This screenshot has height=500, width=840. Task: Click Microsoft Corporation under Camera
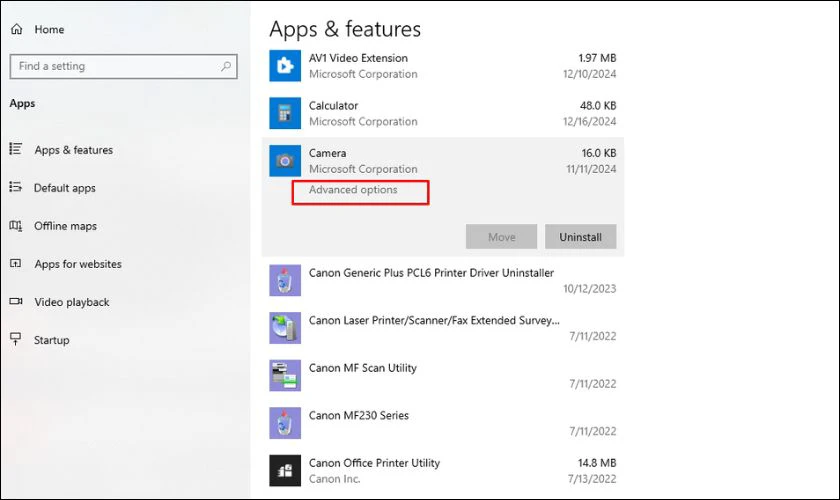[x=363, y=169]
